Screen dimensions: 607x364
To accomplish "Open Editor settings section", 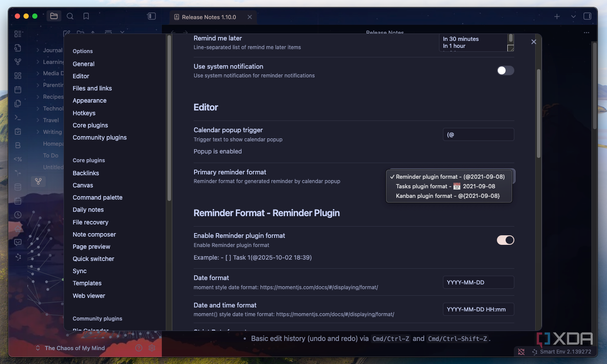I will [x=81, y=76].
